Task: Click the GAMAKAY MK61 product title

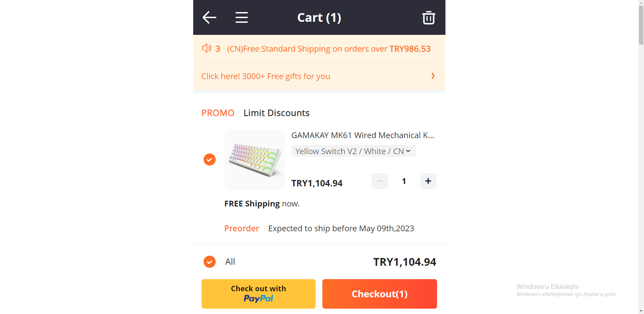Action: (x=362, y=135)
